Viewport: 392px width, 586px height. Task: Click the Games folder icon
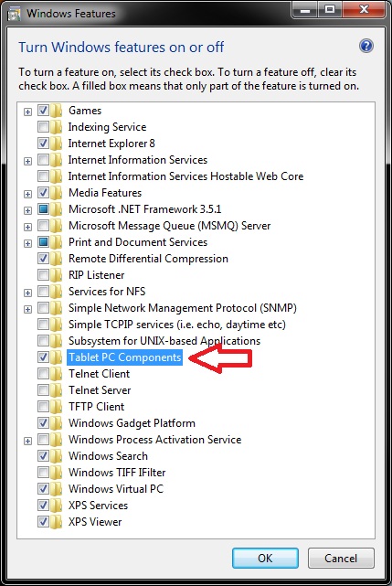point(57,111)
